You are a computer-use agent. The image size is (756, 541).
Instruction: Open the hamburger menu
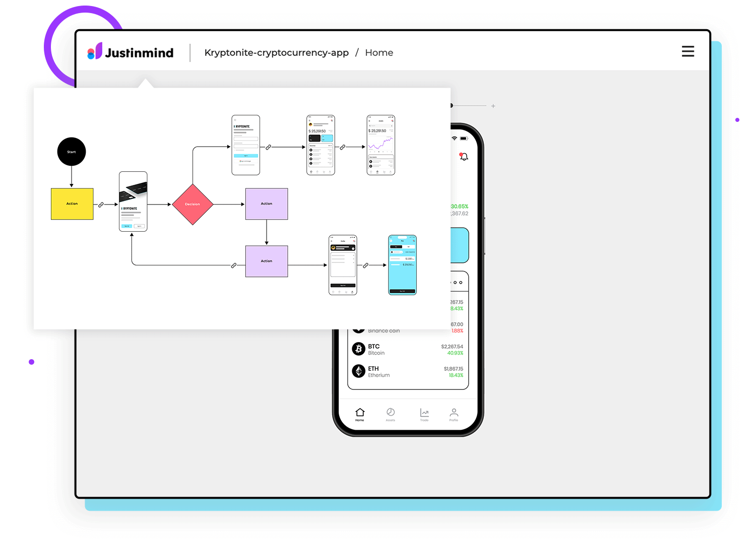click(x=688, y=51)
